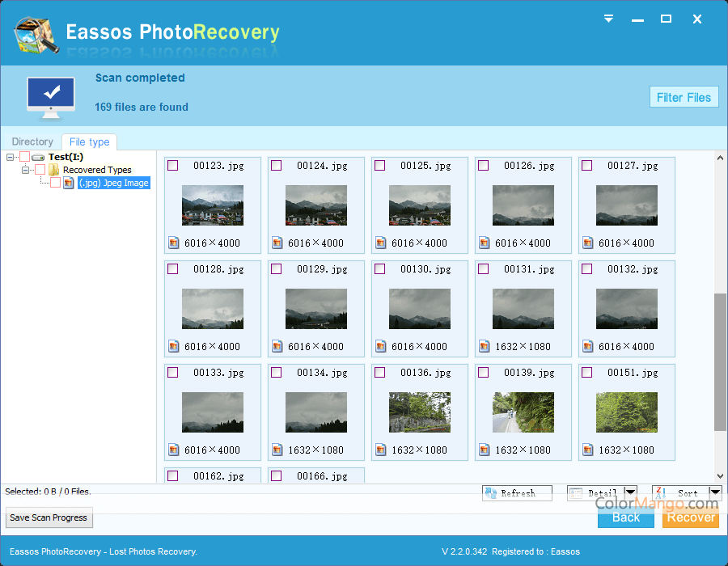
Task: Click the vertical scrollbar thumb
Action: click(720, 361)
